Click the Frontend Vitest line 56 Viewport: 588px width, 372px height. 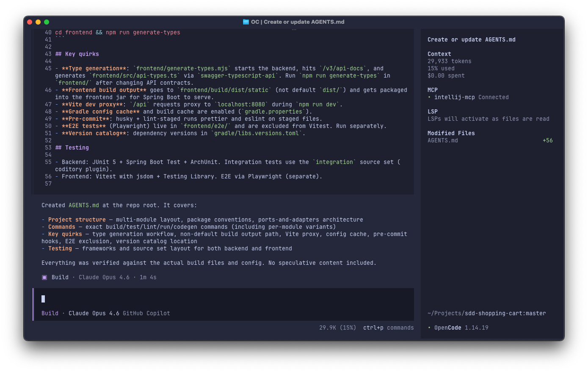coord(189,176)
